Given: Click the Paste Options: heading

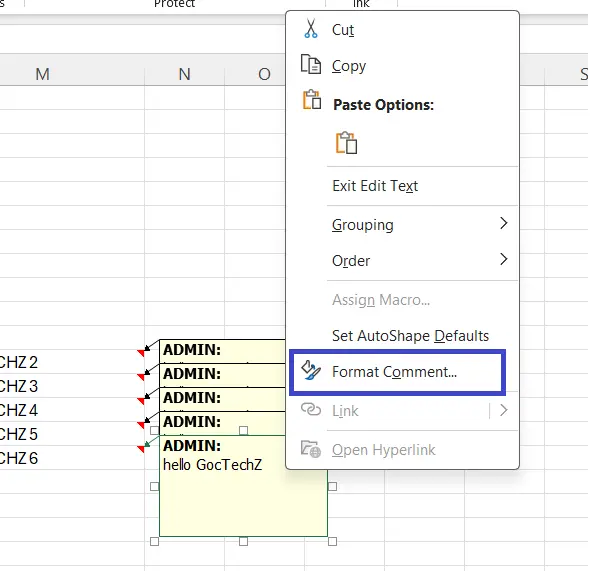Looking at the screenshot, I should (383, 105).
